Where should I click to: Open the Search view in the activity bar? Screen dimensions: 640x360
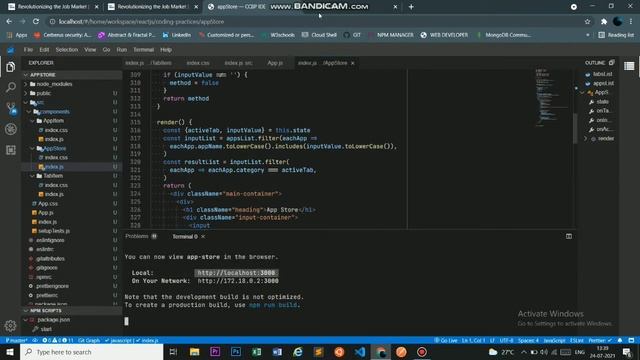(x=11, y=87)
